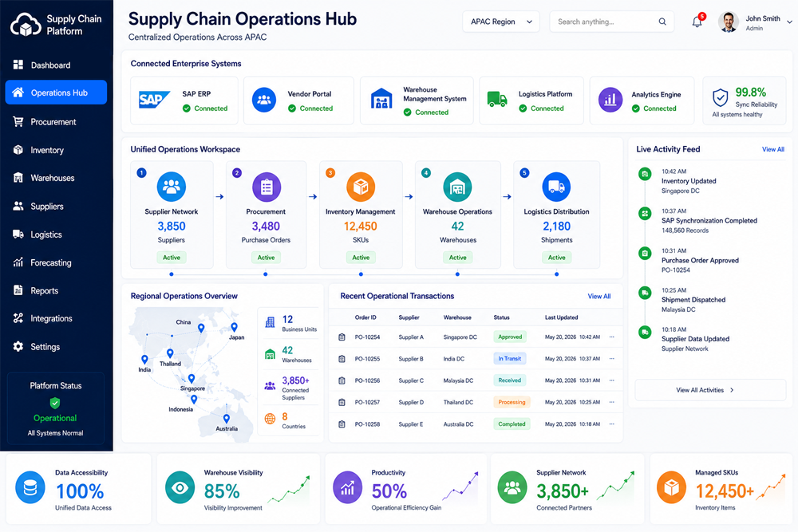Open Settings in the sidebar
Image resolution: width=798 pixels, height=532 pixels.
click(x=56, y=346)
